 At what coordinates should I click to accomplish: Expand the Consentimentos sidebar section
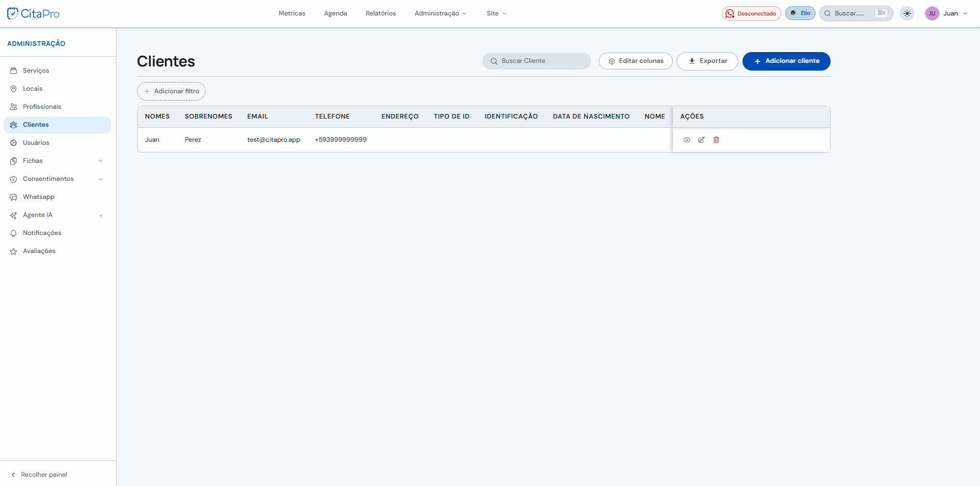click(57, 179)
